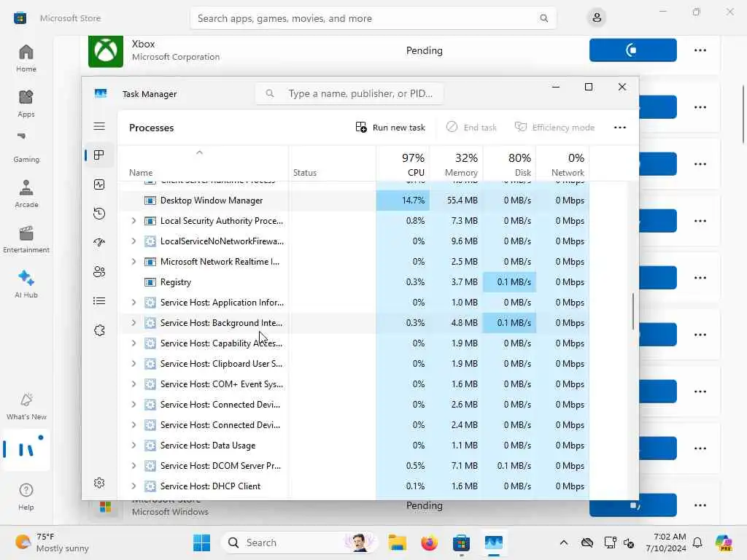The width and height of the screenshot is (747, 560).
Task: Open File Explorer from the taskbar
Action: point(397,542)
